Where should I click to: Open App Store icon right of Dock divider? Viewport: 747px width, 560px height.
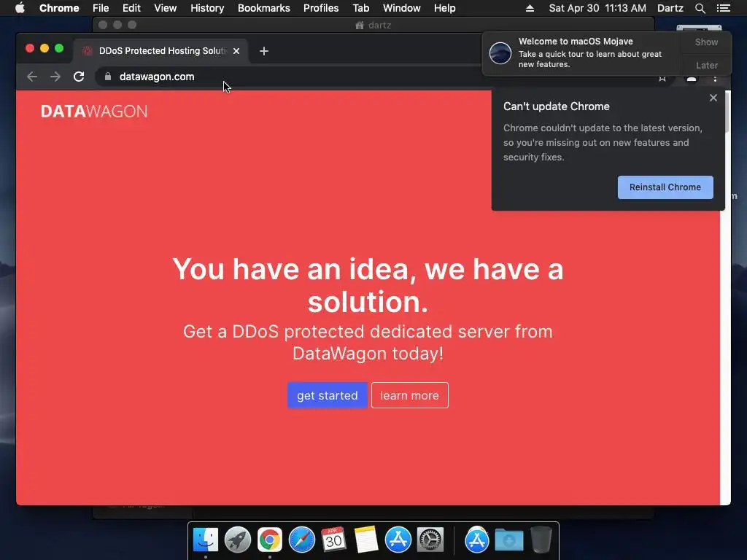(x=477, y=540)
